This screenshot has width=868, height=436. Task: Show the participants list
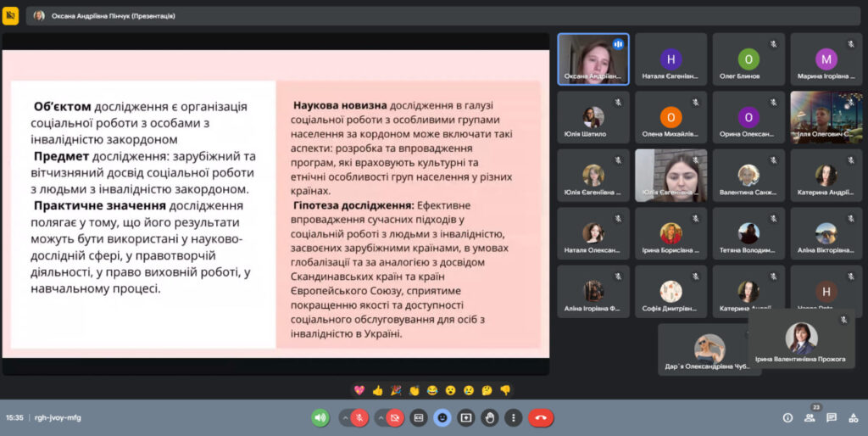(x=810, y=417)
